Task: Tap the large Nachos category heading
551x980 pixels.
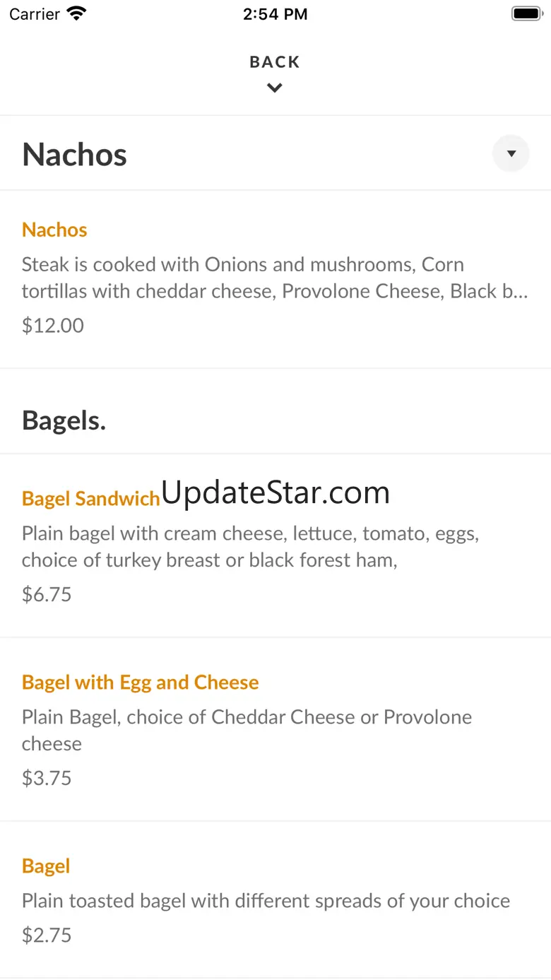Action: [75, 155]
